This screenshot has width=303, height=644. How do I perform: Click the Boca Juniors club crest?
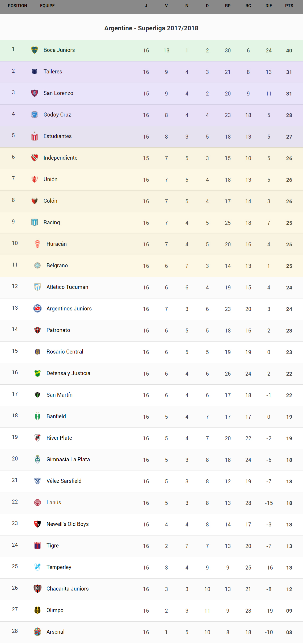tap(35, 50)
